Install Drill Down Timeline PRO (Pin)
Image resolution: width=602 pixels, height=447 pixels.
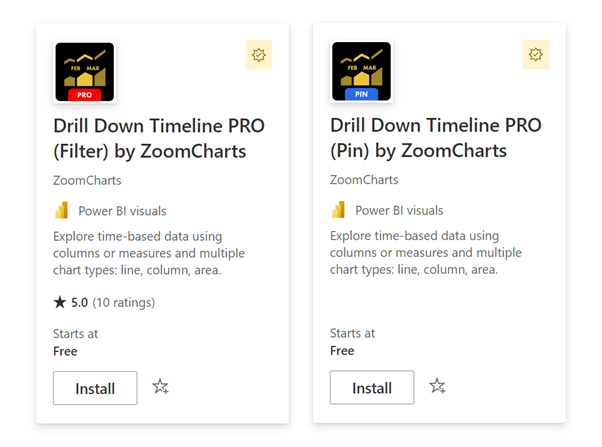coord(372,387)
